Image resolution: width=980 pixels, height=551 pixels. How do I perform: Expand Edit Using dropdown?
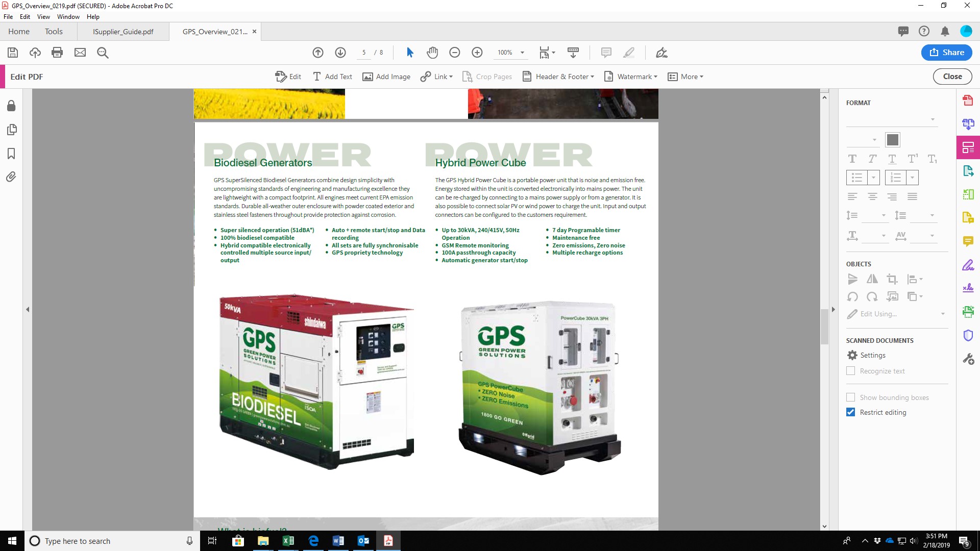tap(943, 314)
